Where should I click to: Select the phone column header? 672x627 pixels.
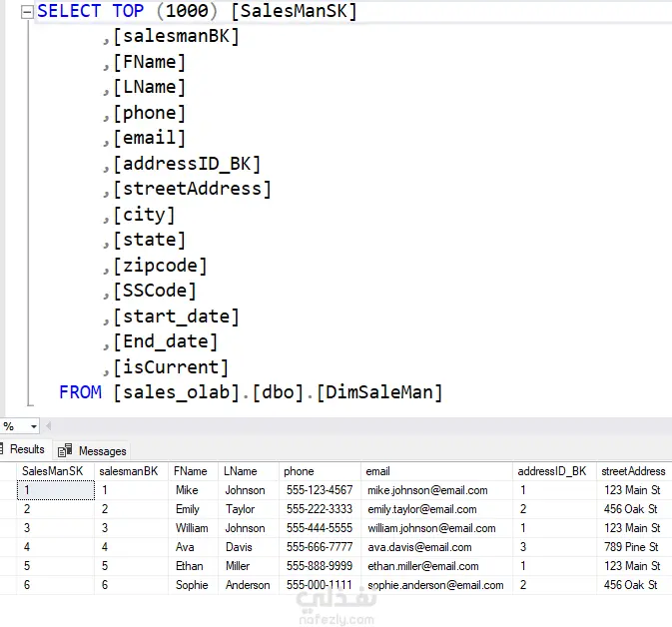pyautogui.click(x=320, y=471)
